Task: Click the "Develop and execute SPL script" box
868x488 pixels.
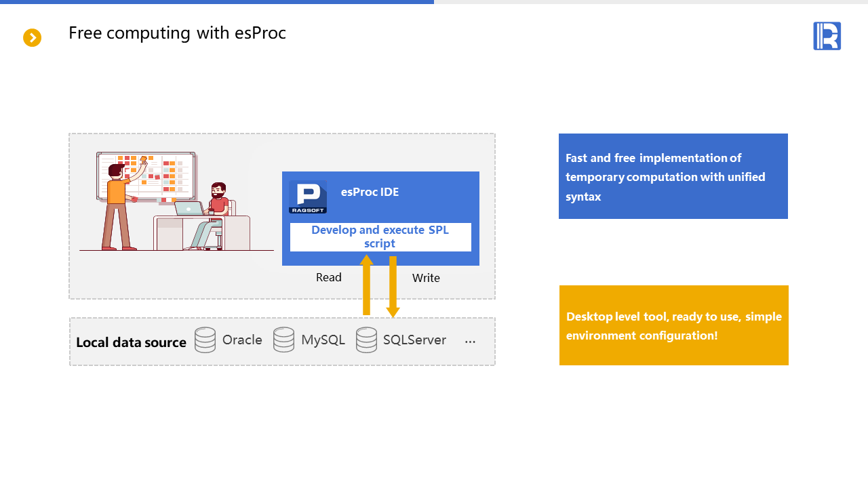Action: (x=380, y=237)
